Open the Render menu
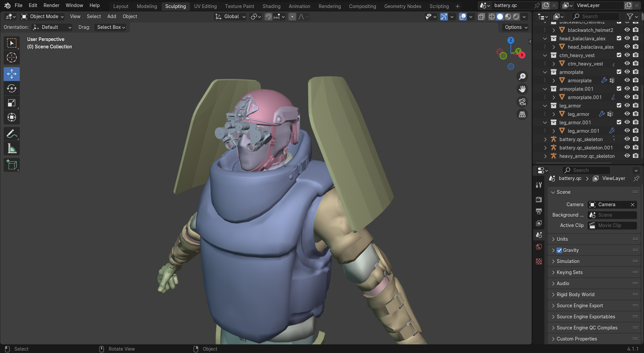This screenshot has width=644, height=353. click(51, 5)
